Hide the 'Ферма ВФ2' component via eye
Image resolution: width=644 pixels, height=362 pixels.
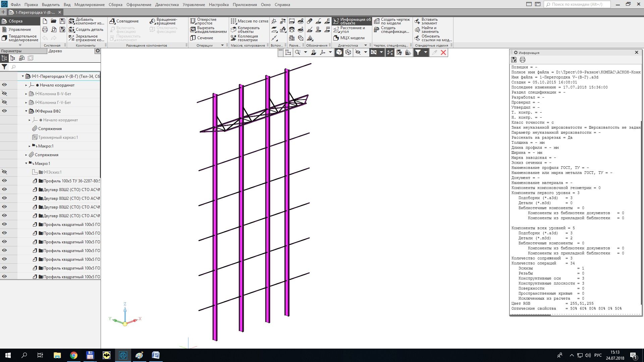pos(4,111)
